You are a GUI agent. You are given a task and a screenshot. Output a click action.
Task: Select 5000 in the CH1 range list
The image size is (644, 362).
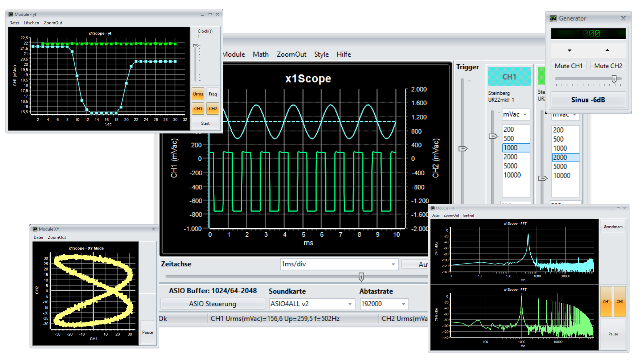(510, 166)
